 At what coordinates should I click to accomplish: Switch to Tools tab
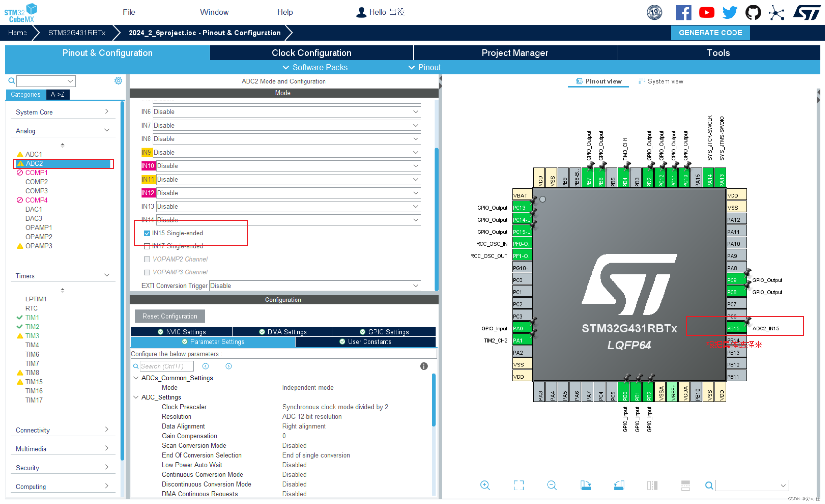(x=719, y=53)
